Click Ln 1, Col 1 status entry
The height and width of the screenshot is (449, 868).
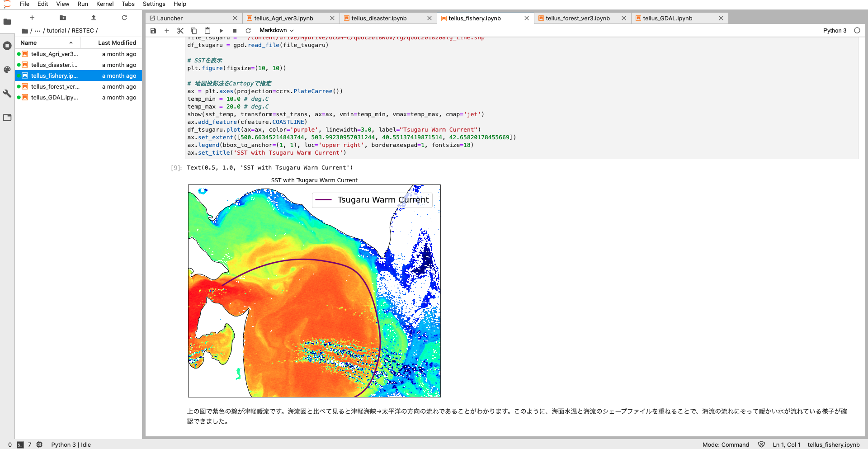pyautogui.click(x=787, y=444)
